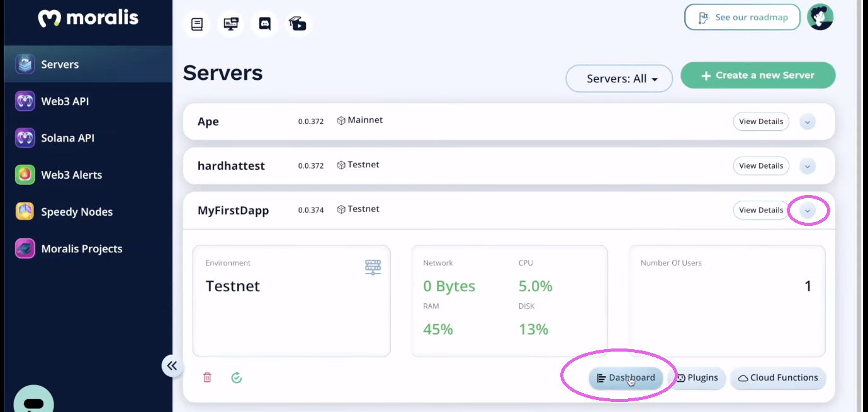Viewport: 868px width, 412px height.
Task: Click See our roadmap button
Action: click(742, 18)
